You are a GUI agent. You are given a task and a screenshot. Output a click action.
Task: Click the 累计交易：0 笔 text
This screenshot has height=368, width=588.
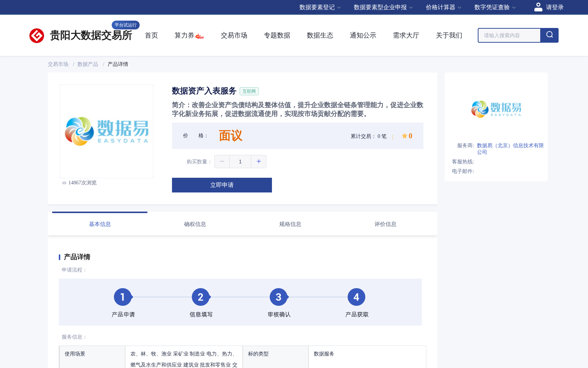click(x=369, y=137)
